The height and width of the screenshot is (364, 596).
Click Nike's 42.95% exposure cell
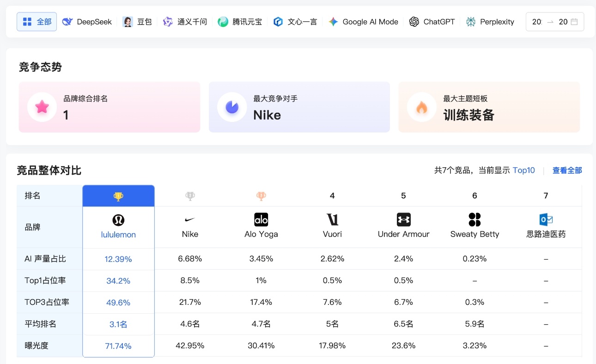[x=190, y=346]
